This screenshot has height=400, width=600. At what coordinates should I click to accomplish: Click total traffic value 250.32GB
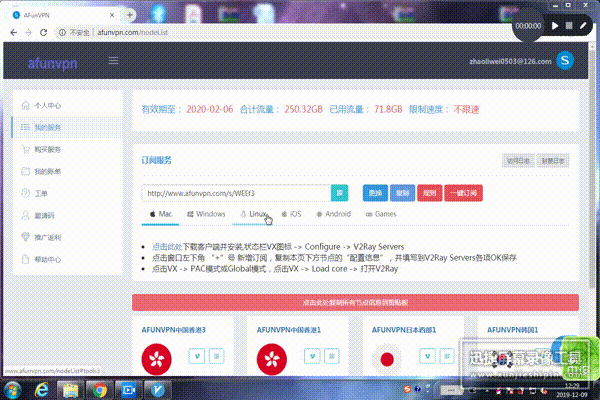click(x=303, y=109)
